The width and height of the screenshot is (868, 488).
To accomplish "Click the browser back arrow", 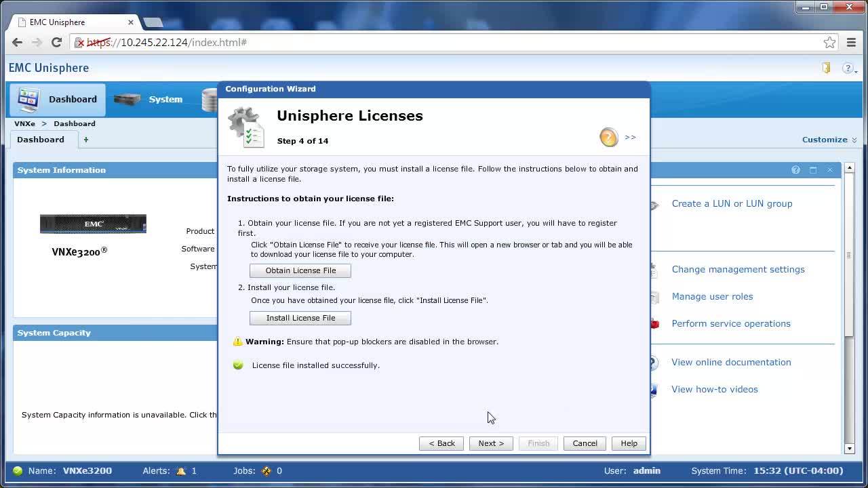I will 17,42.
